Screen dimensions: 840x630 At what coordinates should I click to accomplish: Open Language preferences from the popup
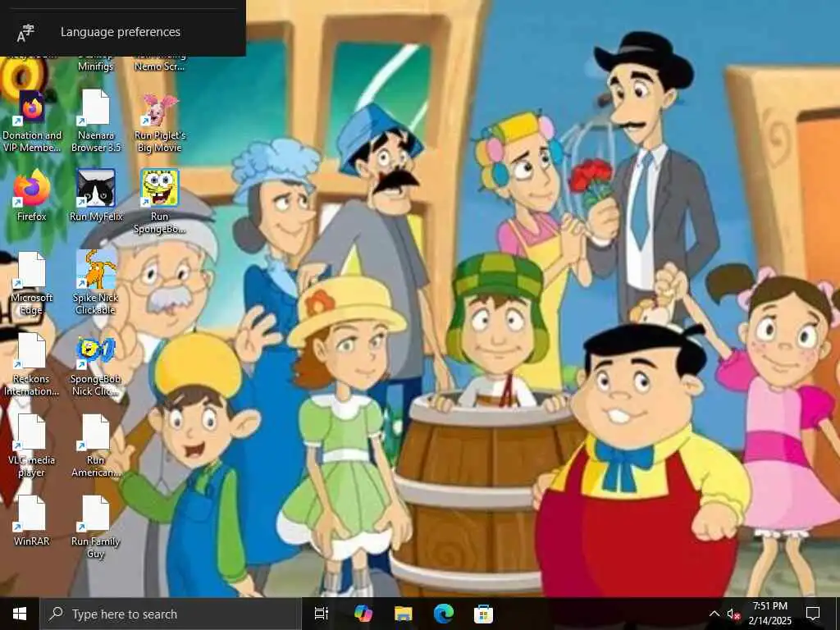(123, 32)
